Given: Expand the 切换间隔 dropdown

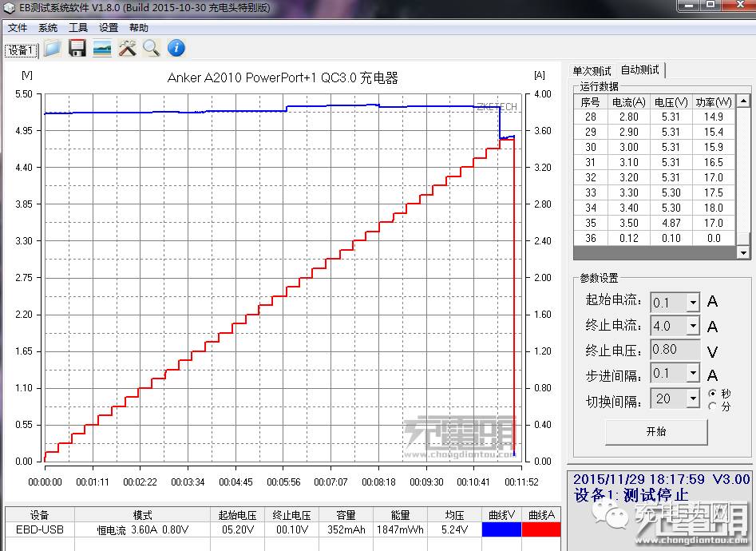Looking at the screenshot, I should point(693,398).
